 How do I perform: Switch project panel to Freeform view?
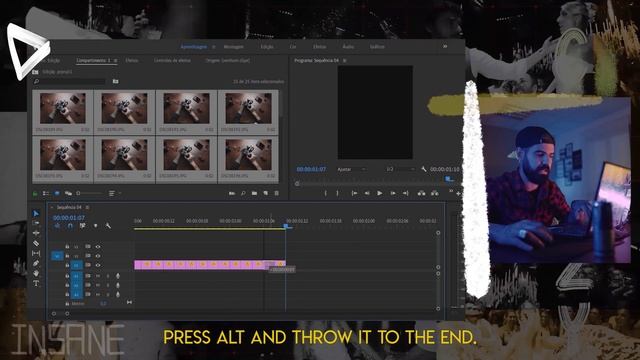click(68, 193)
